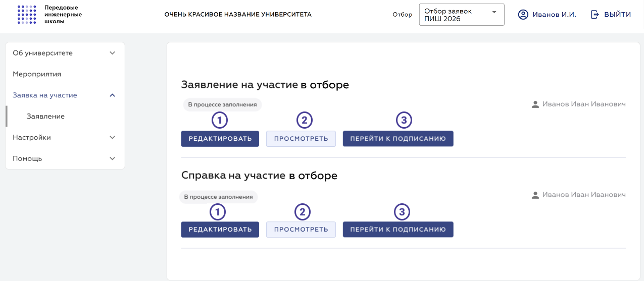Screen dimensions: 644x281
Task: Click heading Заявление на участие в отборе
Action: click(265, 85)
